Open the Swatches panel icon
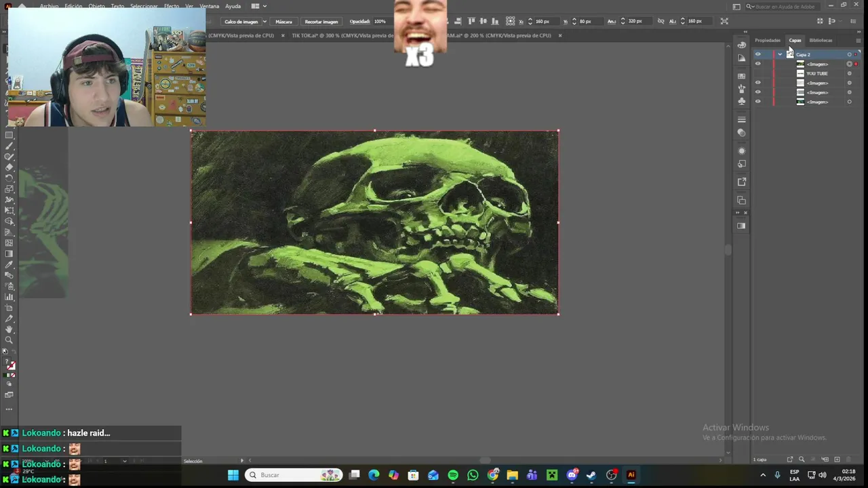Viewport: 868px width, 488px height. pyautogui.click(x=741, y=76)
